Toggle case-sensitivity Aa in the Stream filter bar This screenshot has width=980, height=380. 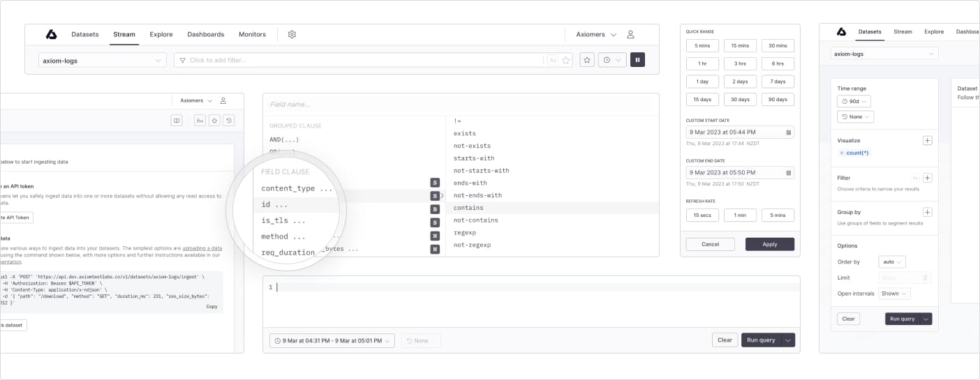pos(553,60)
